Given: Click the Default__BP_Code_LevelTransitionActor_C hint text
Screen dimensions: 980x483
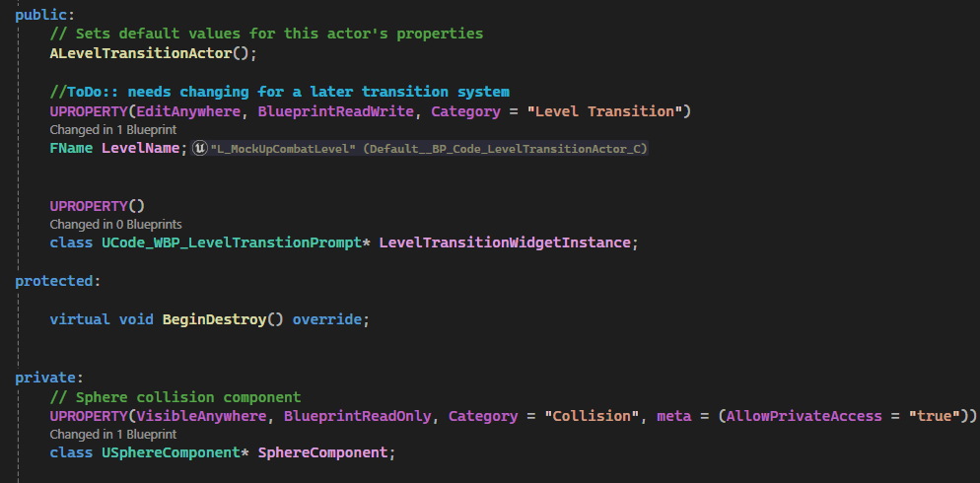Looking at the screenshot, I should tap(505, 148).
